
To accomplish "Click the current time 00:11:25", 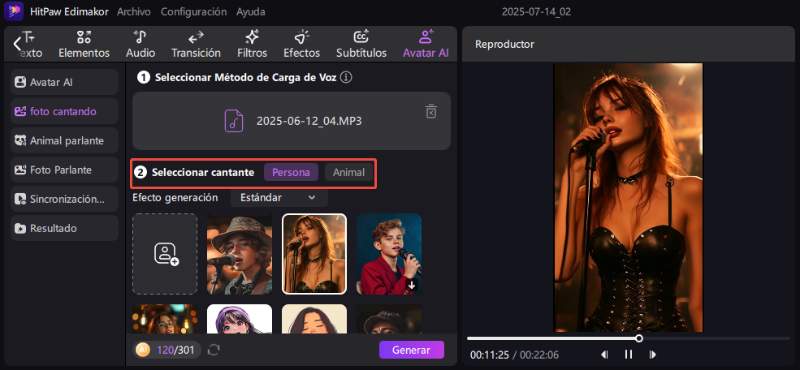I will point(489,355).
